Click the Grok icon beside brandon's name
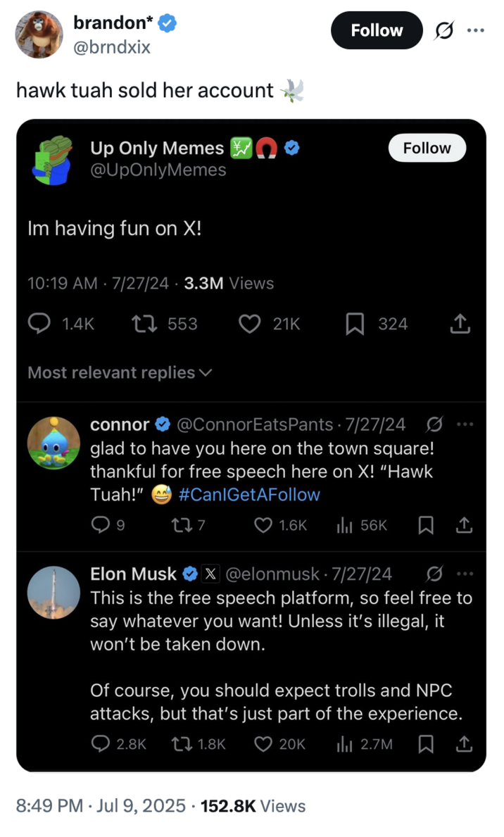This screenshot has height=837, width=504. tap(443, 30)
